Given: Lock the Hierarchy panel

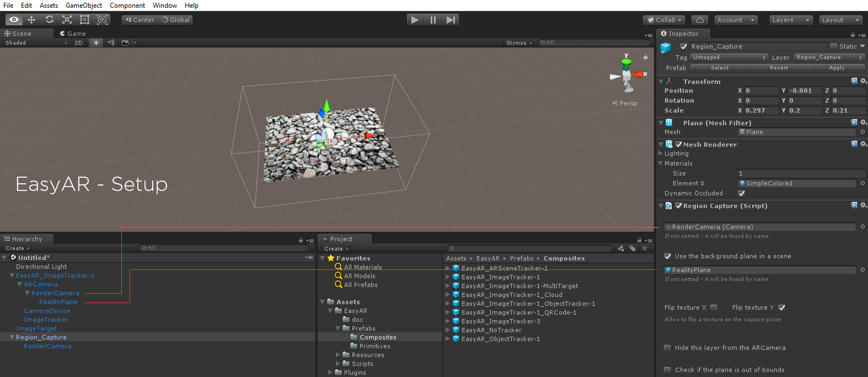Looking at the screenshot, I should coord(301,240).
